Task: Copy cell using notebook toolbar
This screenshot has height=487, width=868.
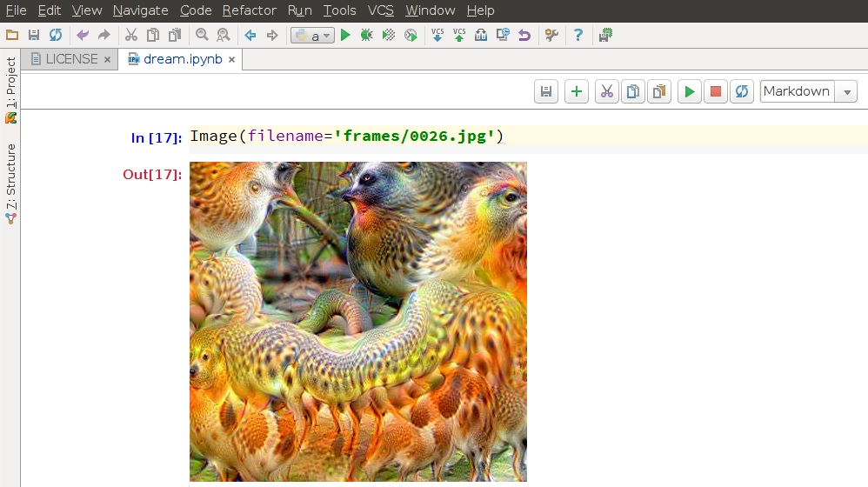Action: coord(632,92)
